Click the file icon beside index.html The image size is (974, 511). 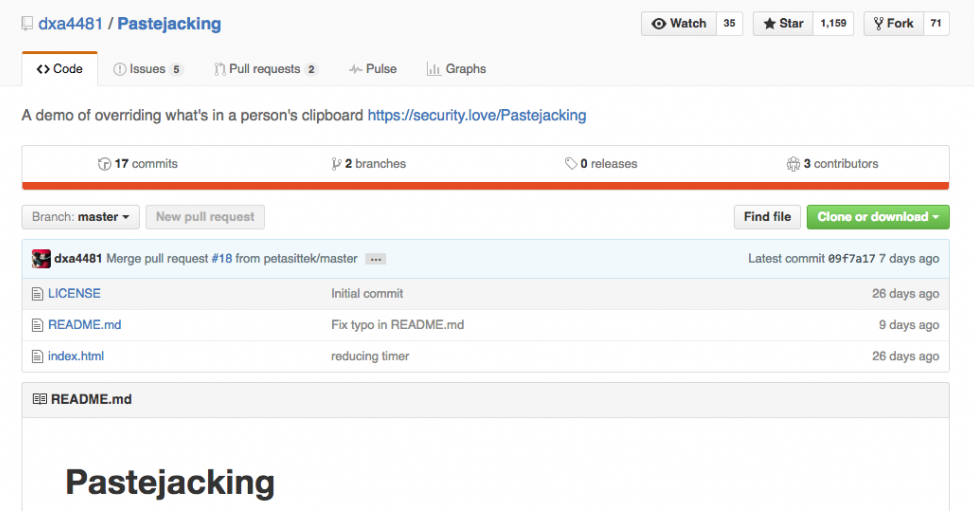coord(37,356)
